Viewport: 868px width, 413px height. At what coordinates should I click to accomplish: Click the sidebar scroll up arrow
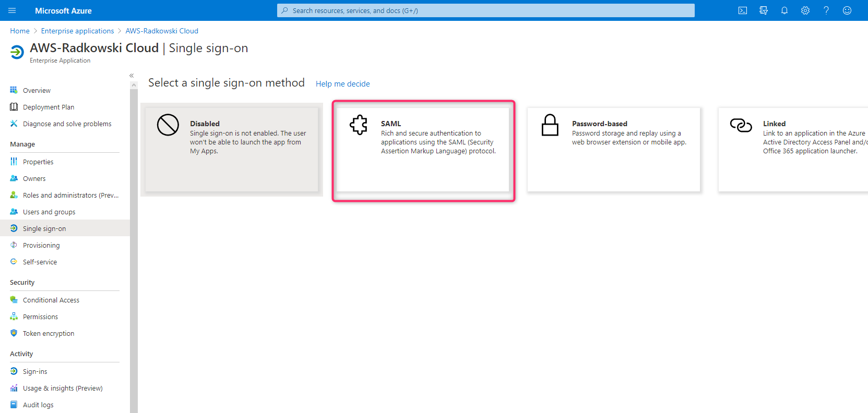134,85
